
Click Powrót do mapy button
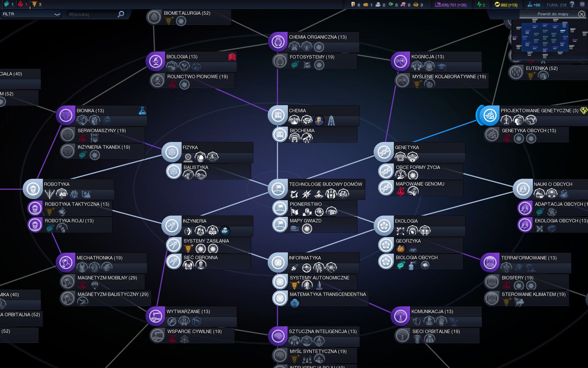tap(552, 14)
